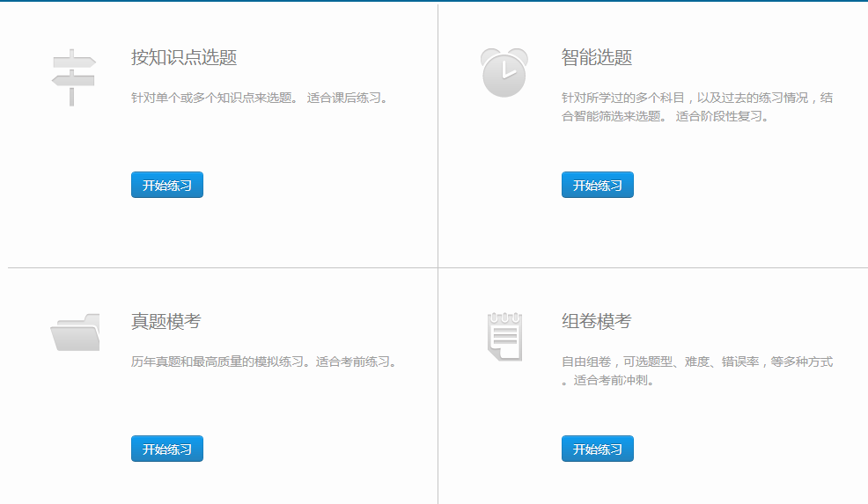Click the folder icon beside 真题模考
Image resolution: width=868 pixels, height=504 pixels.
coord(75,332)
